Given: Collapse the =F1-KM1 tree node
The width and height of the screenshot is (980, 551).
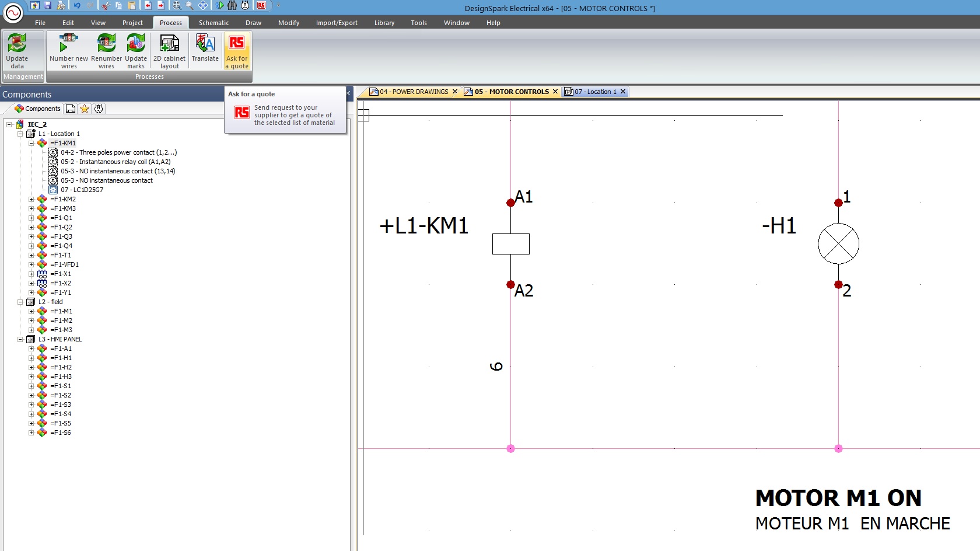Looking at the screenshot, I should click(x=32, y=143).
